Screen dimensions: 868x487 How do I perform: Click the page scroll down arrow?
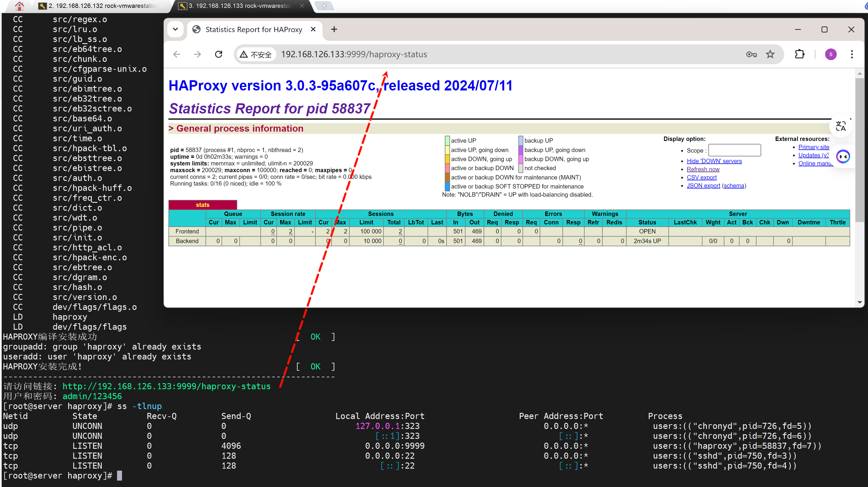click(859, 302)
